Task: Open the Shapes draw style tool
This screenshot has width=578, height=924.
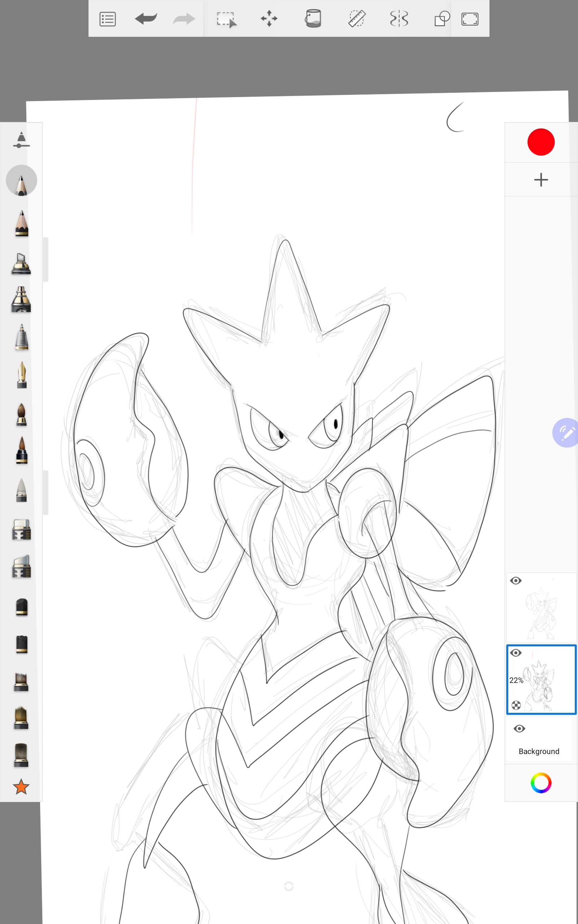Action: pyautogui.click(x=442, y=19)
